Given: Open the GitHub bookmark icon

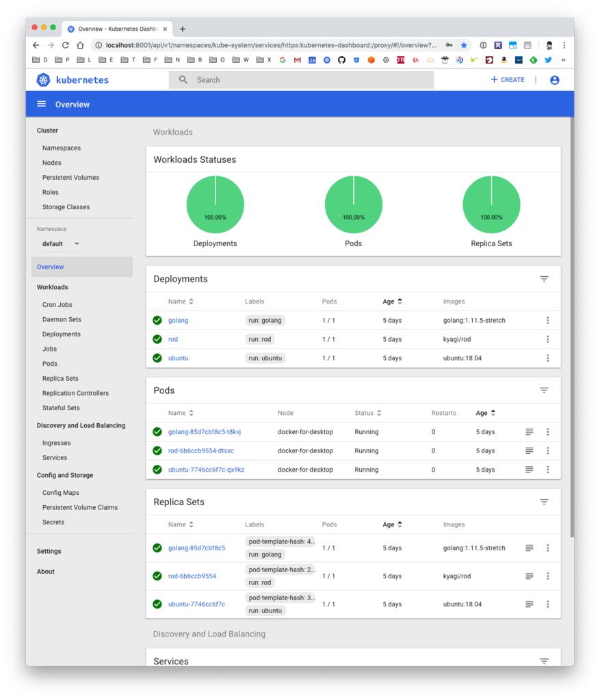Looking at the screenshot, I should point(342,60).
